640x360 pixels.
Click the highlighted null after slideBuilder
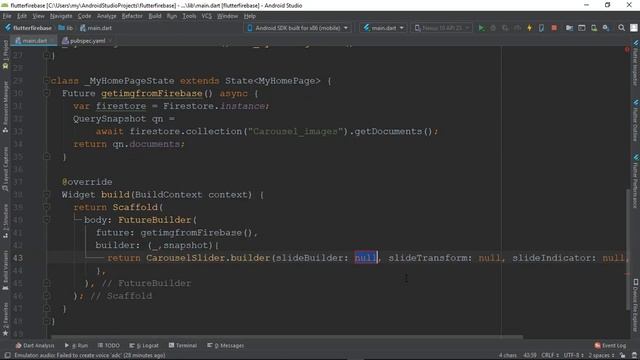tap(365, 258)
